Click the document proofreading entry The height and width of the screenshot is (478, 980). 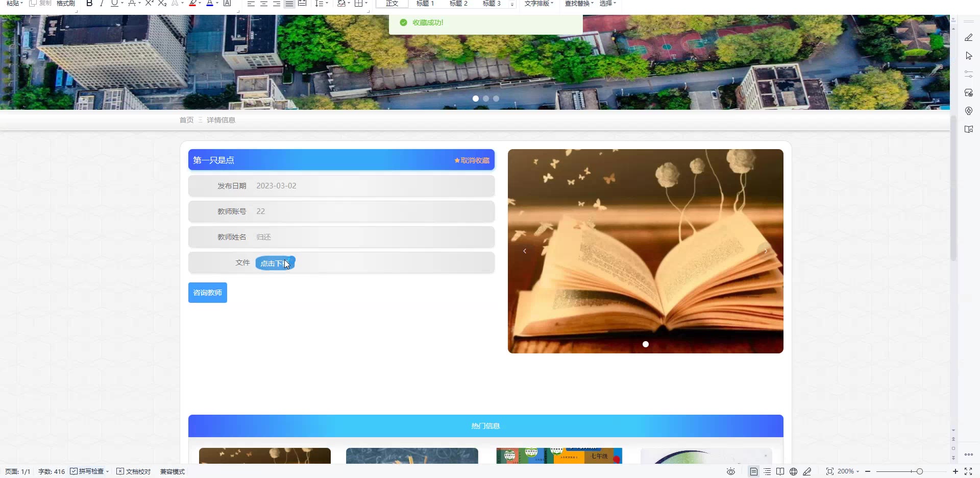pos(133,471)
